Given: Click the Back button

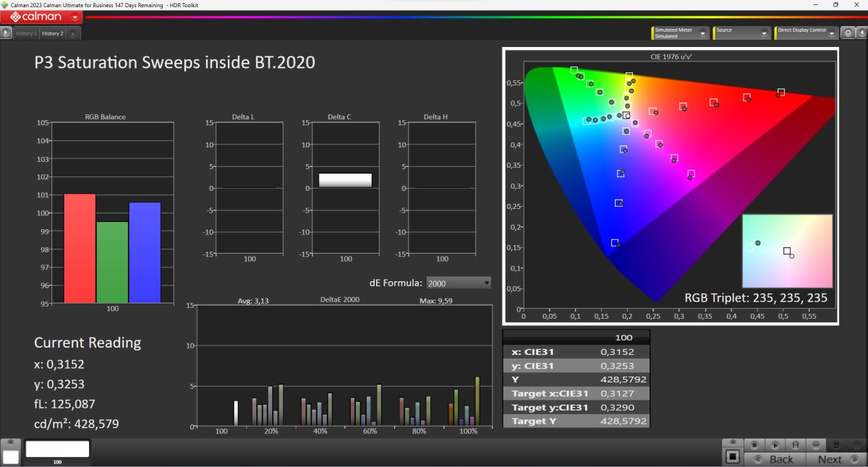Looking at the screenshot, I should point(778,459).
